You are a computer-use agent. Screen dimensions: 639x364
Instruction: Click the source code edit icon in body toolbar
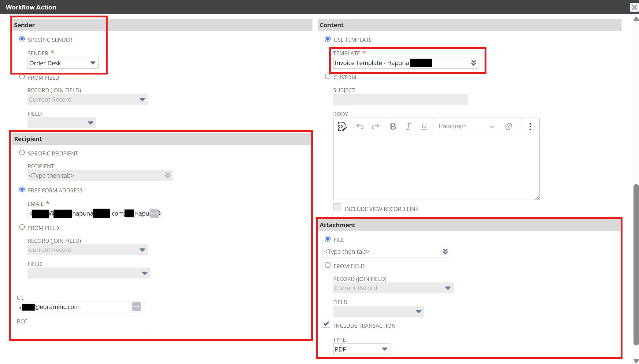pos(342,126)
